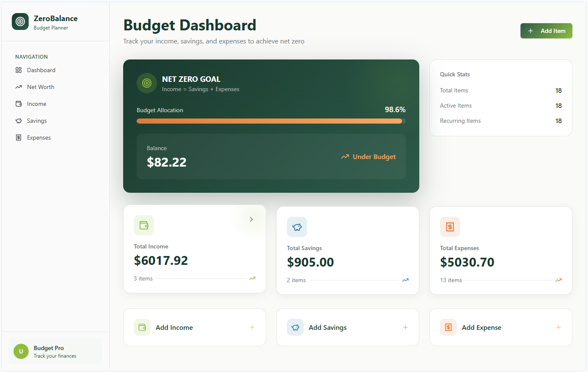Viewport: 588px width, 372px height.
Task: Click the orange trend arrow beside 13 items
Action: (x=558, y=280)
